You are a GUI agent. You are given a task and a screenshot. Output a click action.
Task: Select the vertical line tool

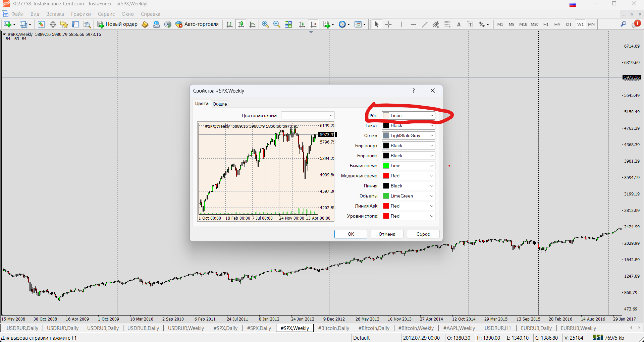coord(401,24)
